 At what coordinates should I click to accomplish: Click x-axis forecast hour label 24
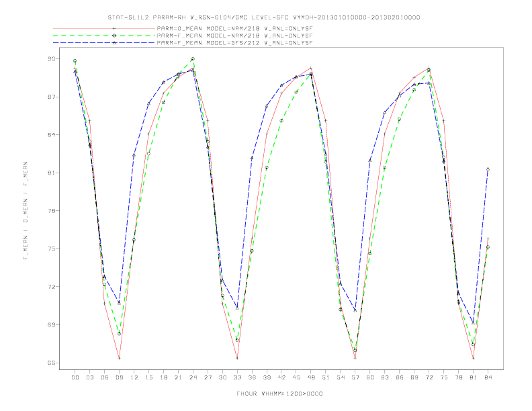(193, 377)
